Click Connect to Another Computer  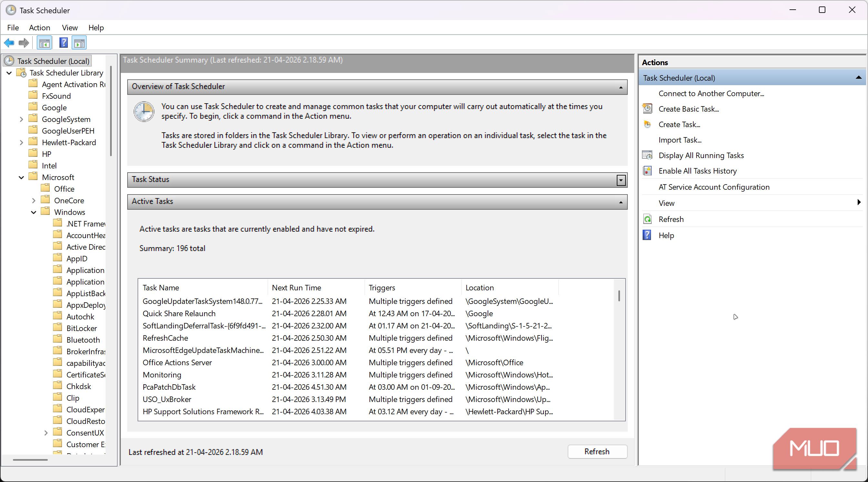point(711,93)
